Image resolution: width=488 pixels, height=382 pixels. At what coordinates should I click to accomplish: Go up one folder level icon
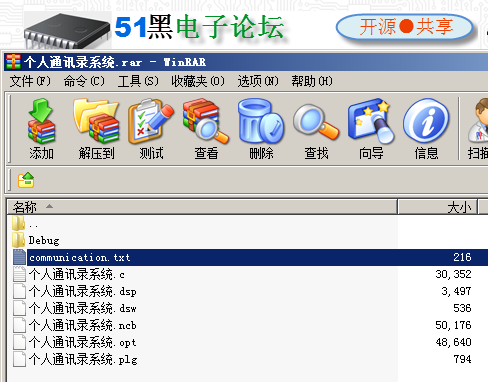(x=26, y=180)
